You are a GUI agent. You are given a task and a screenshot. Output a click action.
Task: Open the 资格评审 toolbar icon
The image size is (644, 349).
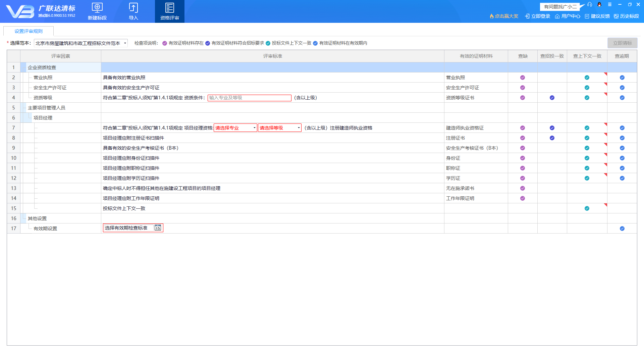tap(170, 11)
